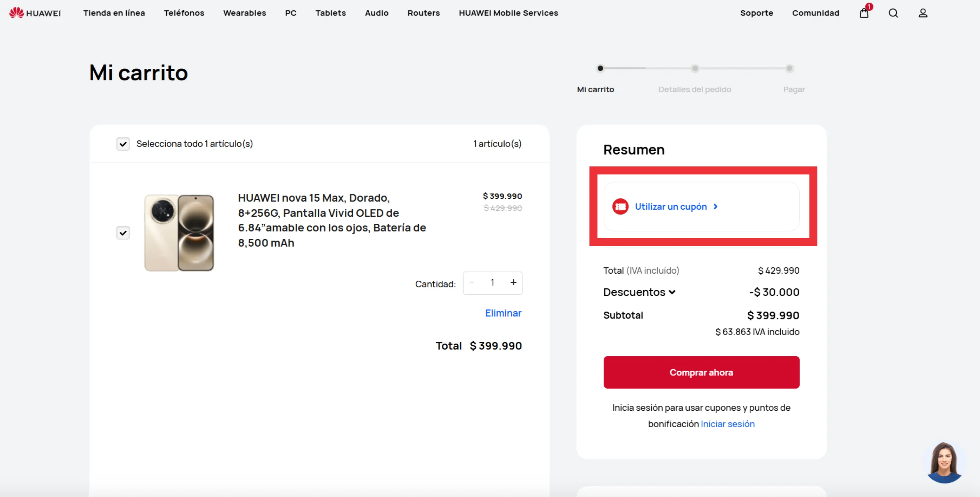980x497 pixels.
Task: Click the HUAWEI logo
Action: [x=35, y=13]
